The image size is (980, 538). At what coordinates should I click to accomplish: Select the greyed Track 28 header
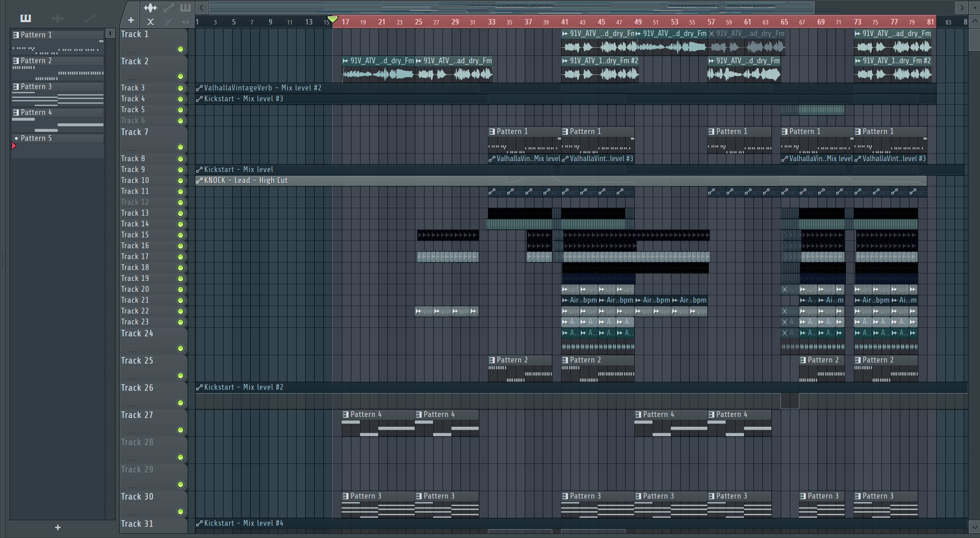pos(153,450)
